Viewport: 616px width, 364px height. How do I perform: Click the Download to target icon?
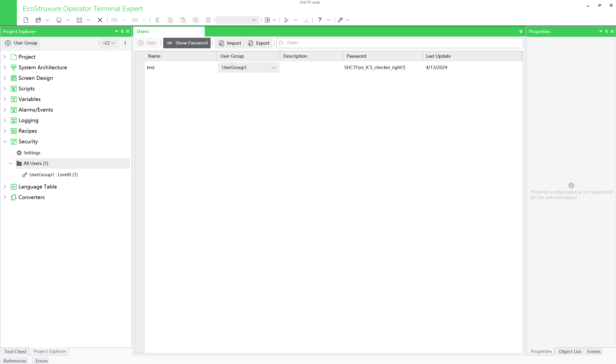306,20
